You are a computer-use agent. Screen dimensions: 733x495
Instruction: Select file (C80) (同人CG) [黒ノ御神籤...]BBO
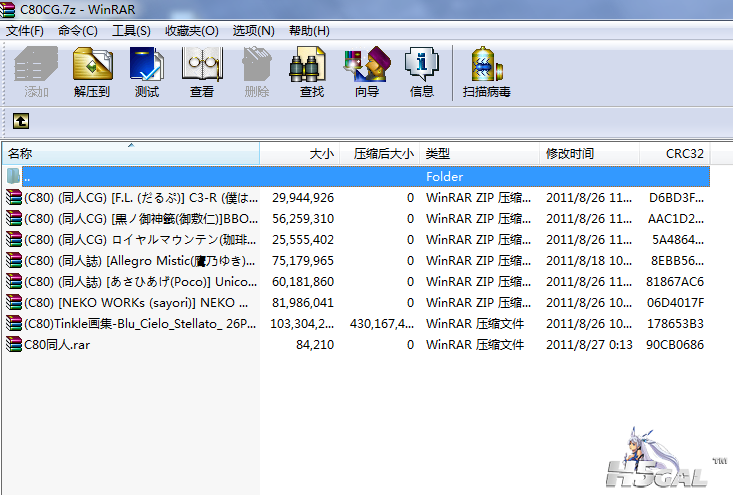click(x=141, y=219)
